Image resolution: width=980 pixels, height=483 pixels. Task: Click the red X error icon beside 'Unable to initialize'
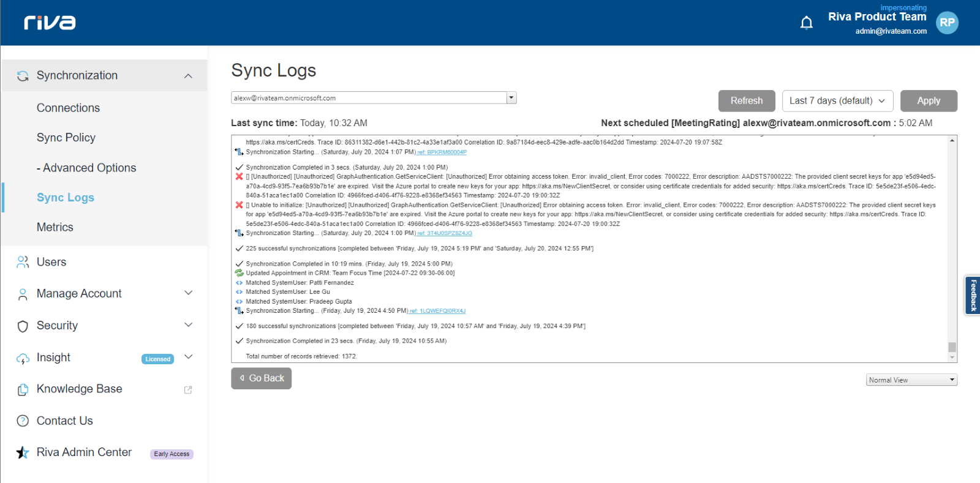coord(239,205)
